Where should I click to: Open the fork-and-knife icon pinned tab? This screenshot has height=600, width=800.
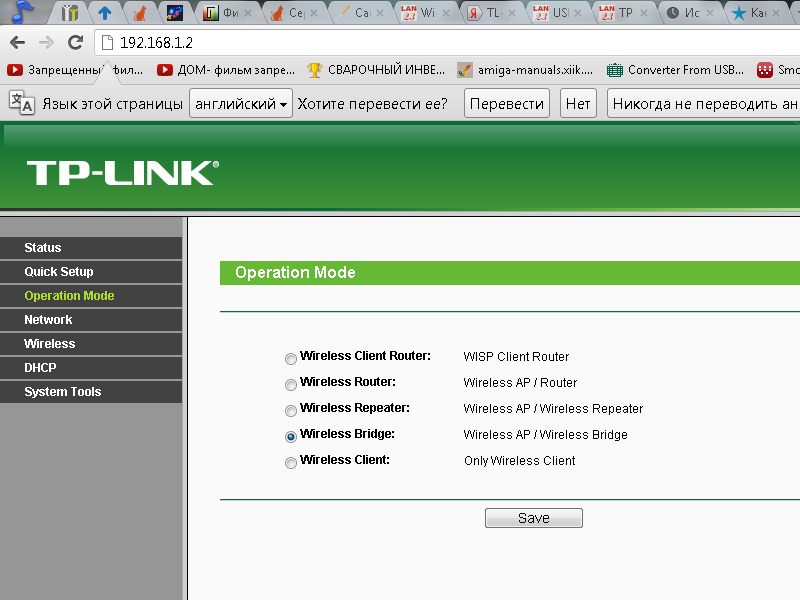(69, 13)
